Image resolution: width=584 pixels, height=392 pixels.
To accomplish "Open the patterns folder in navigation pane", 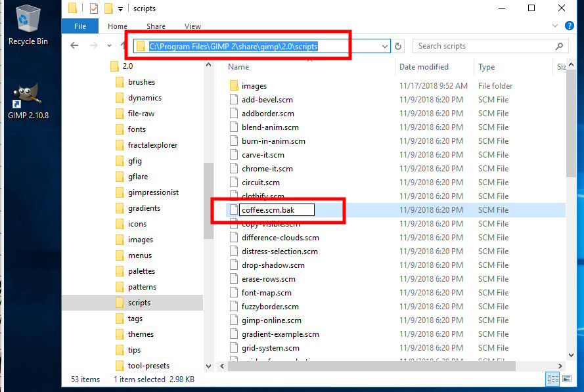I will pyautogui.click(x=136, y=287).
